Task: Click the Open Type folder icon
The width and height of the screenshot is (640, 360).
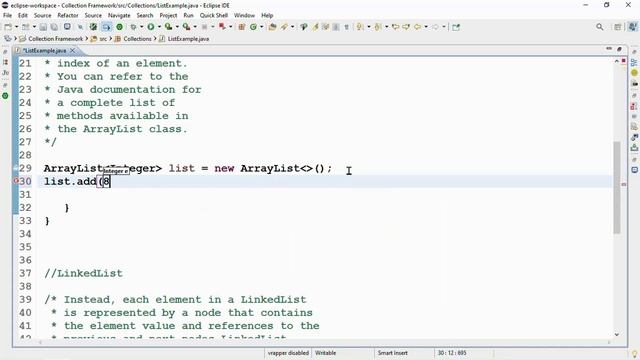Action: coord(272,27)
